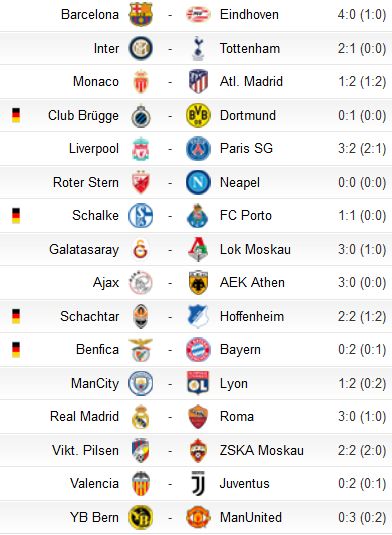
Task: Click the Schalke 04 blue crest
Action: click(141, 216)
